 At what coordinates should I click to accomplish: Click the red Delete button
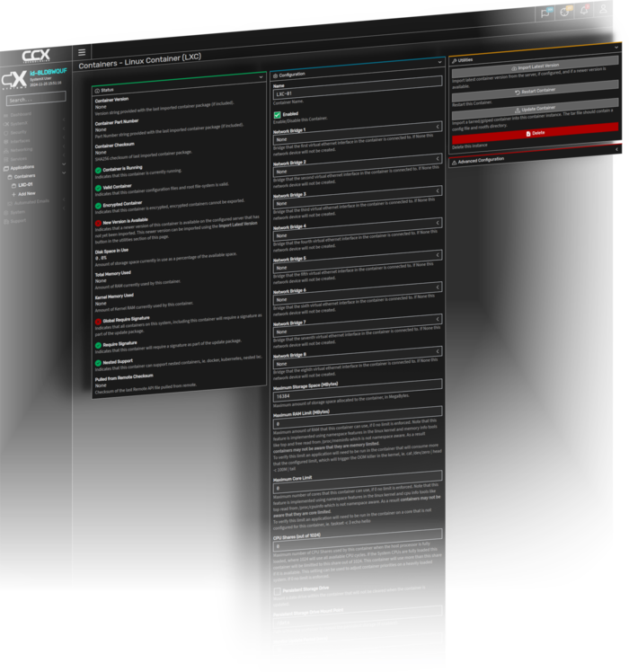(x=536, y=133)
